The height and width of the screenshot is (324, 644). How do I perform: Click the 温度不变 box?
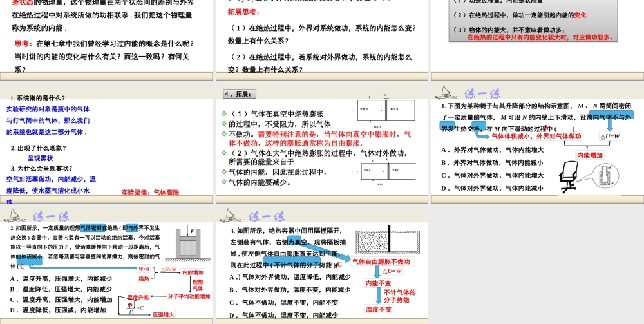(378, 309)
